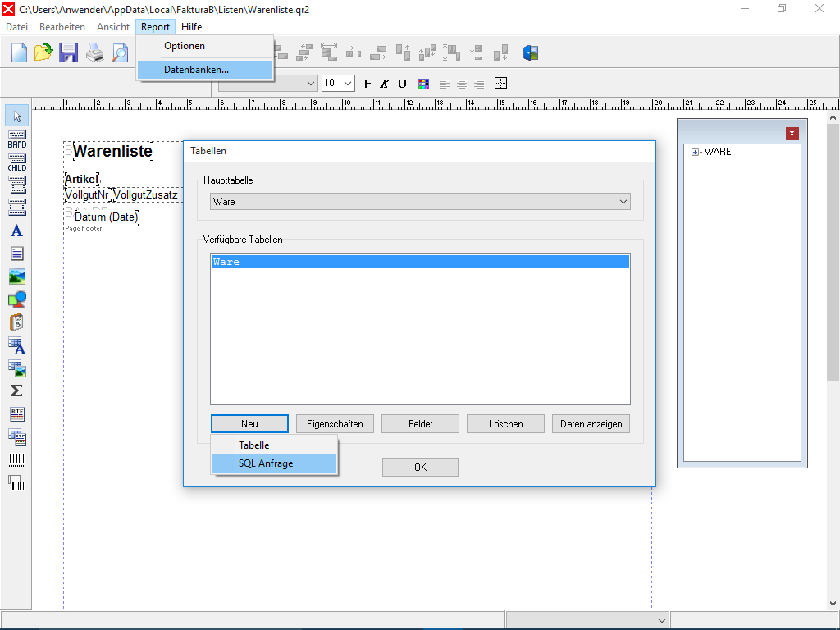Expand the WARE tree node
This screenshot has width=840, height=630.
[695, 152]
